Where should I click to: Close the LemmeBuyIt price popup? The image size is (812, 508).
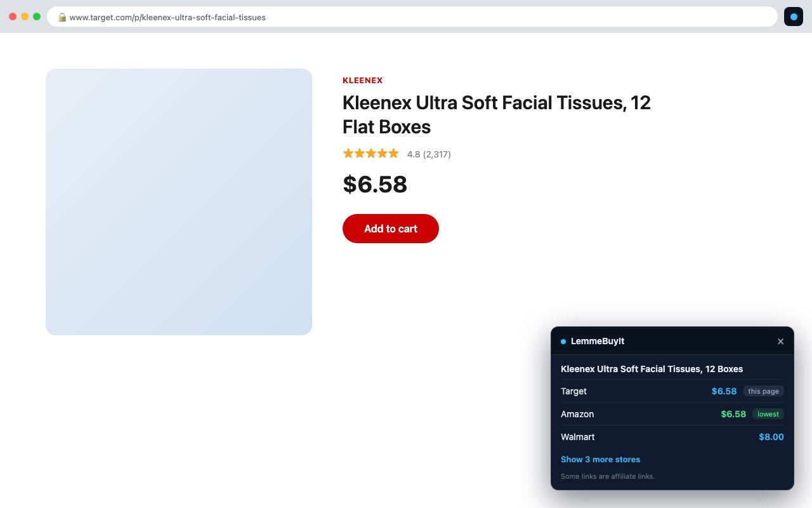pyautogui.click(x=780, y=342)
